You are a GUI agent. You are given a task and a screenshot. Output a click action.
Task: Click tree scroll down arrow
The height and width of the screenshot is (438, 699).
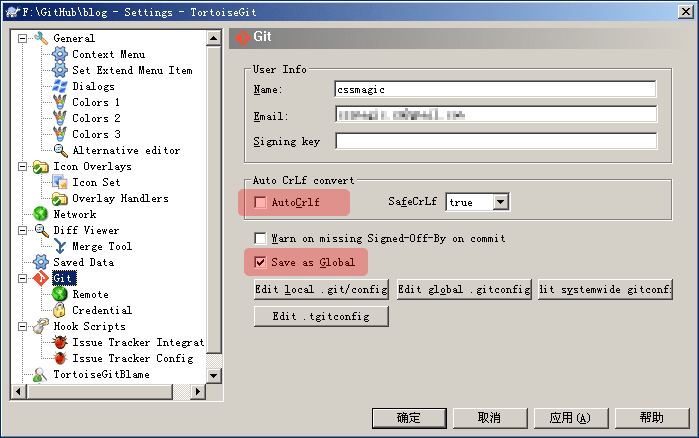coord(214,376)
